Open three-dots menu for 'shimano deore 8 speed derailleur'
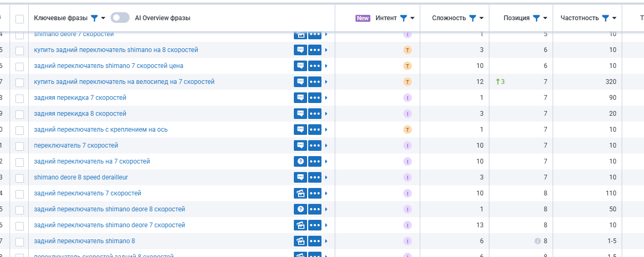Viewport: 644px width, 257px height. [315, 177]
